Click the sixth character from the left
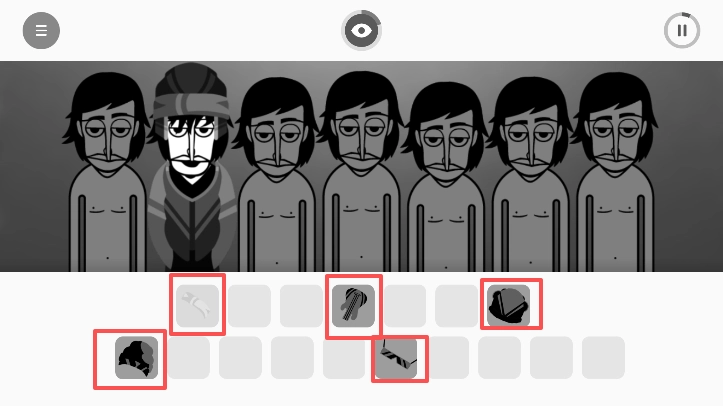Viewport: 723px width, 406px height. point(530,174)
